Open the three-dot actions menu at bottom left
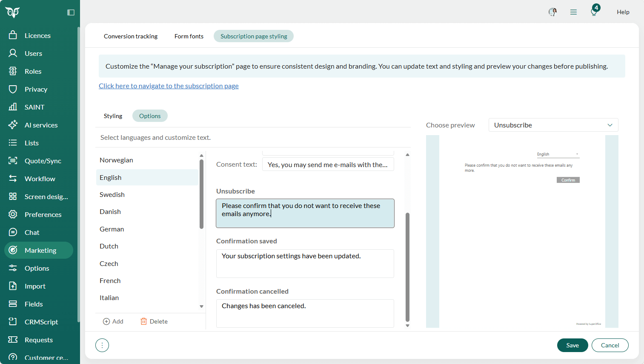The width and height of the screenshot is (644, 364). pyautogui.click(x=102, y=345)
